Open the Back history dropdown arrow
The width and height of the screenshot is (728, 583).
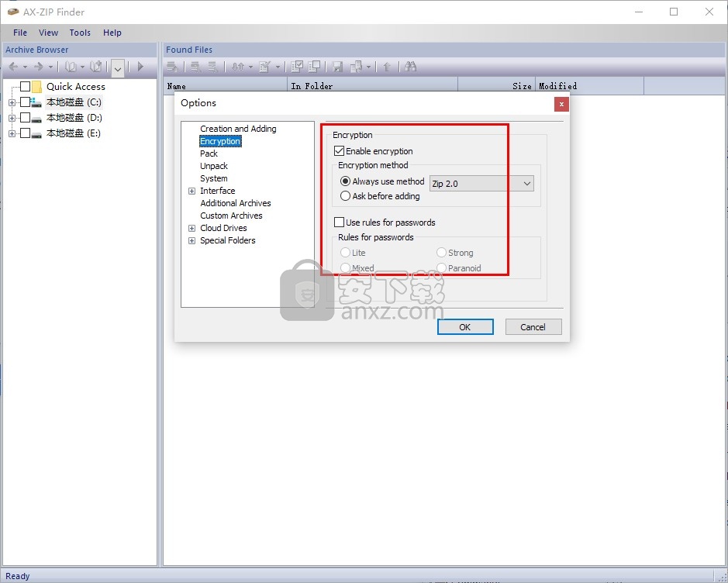[x=25, y=67]
